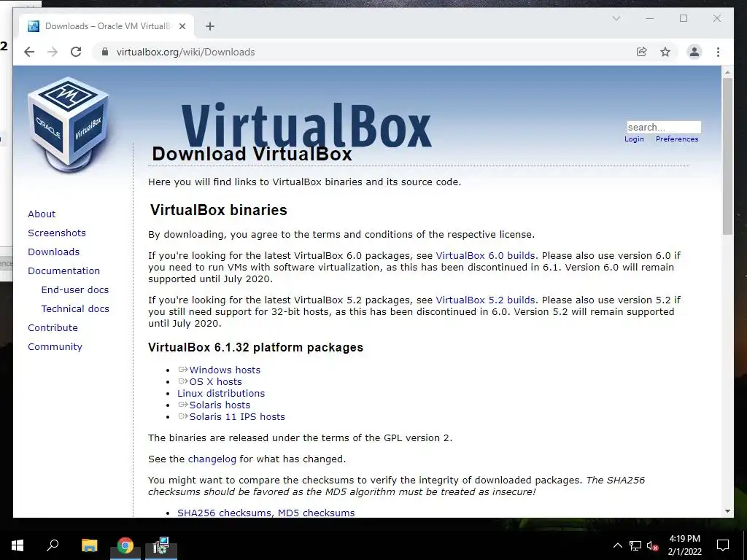The width and height of the screenshot is (747, 560).
Task: Go back using the browser back arrow
Action: [29, 52]
